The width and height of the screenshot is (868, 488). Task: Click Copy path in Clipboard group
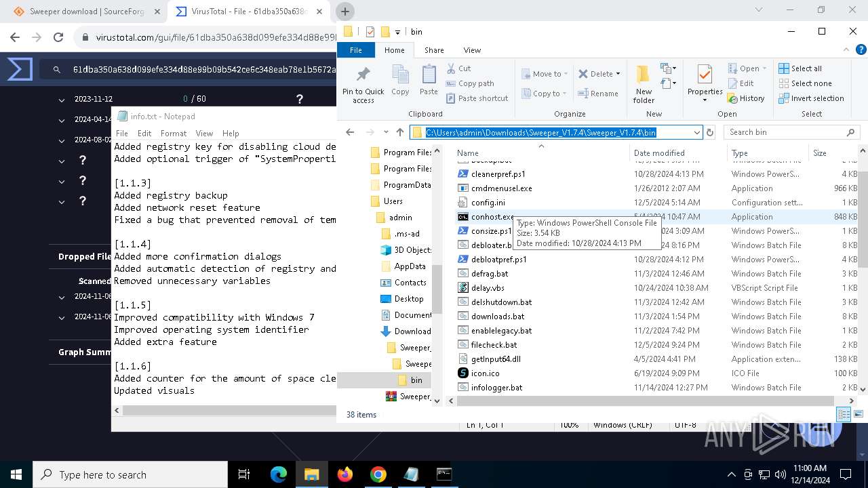pos(470,83)
